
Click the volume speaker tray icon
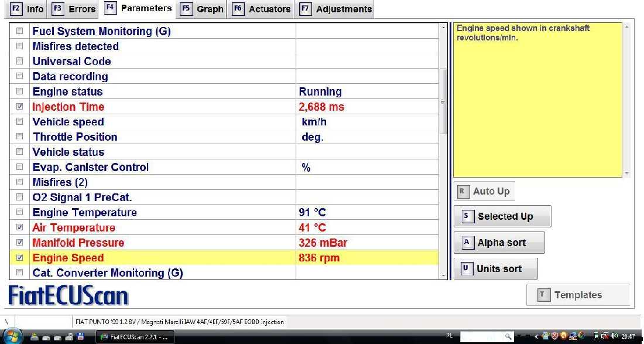pyautogui.click(x=614, y=336)
